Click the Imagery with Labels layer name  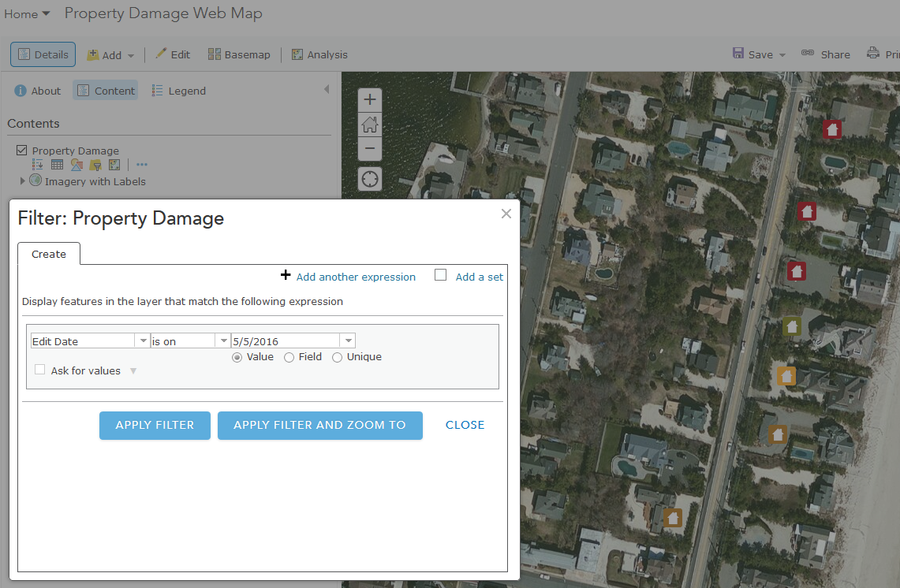[x=95, y=181]
